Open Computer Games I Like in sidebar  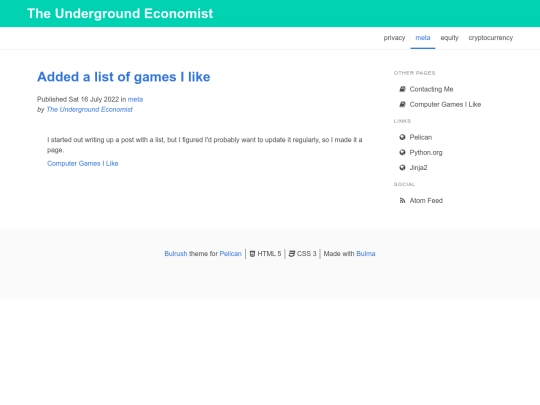445,104
